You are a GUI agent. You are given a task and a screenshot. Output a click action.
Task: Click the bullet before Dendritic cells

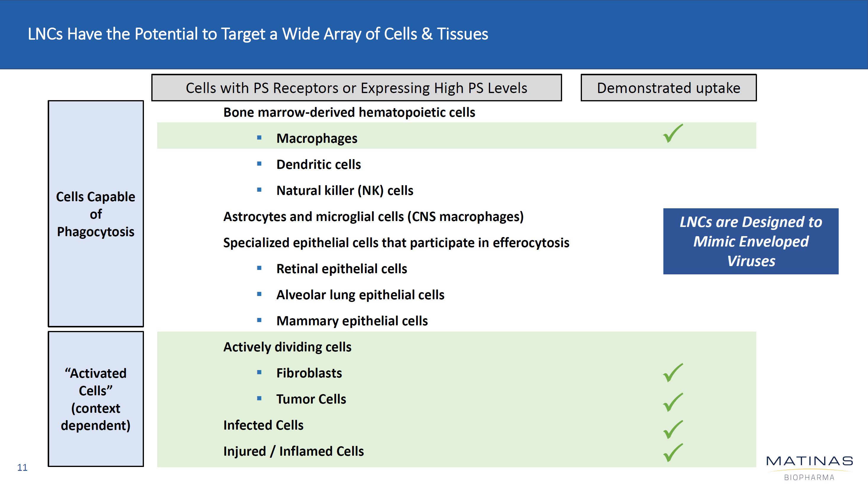click(259, 164)
